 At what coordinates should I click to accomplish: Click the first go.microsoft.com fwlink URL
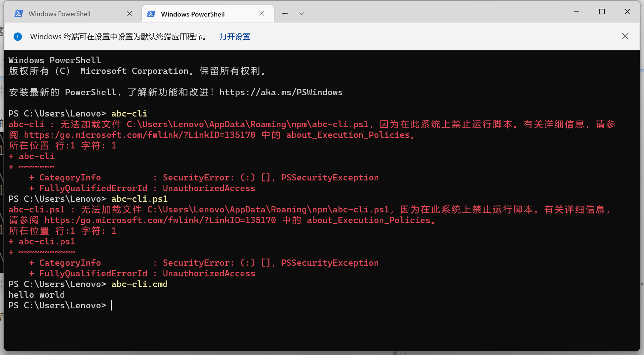click(140, 135)
